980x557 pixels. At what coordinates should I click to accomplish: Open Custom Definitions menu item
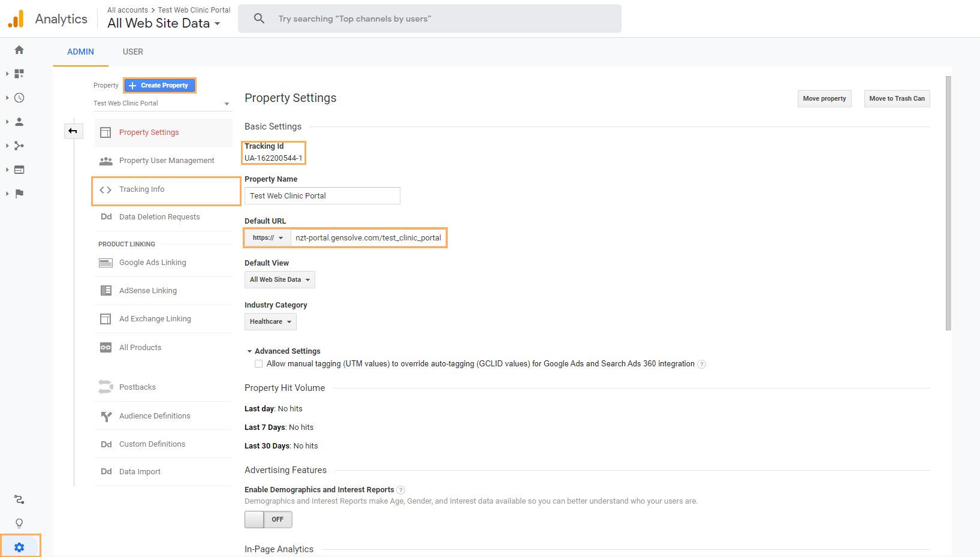(x=164, y=444)
